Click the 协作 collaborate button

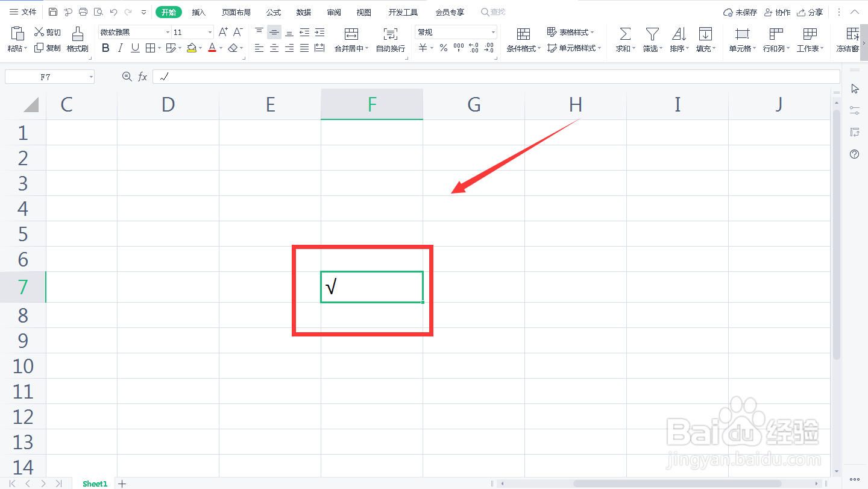[x=777, y=12]
